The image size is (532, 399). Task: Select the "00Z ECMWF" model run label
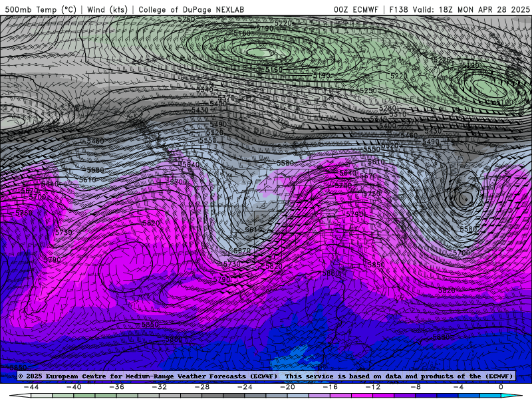(356, 9)
